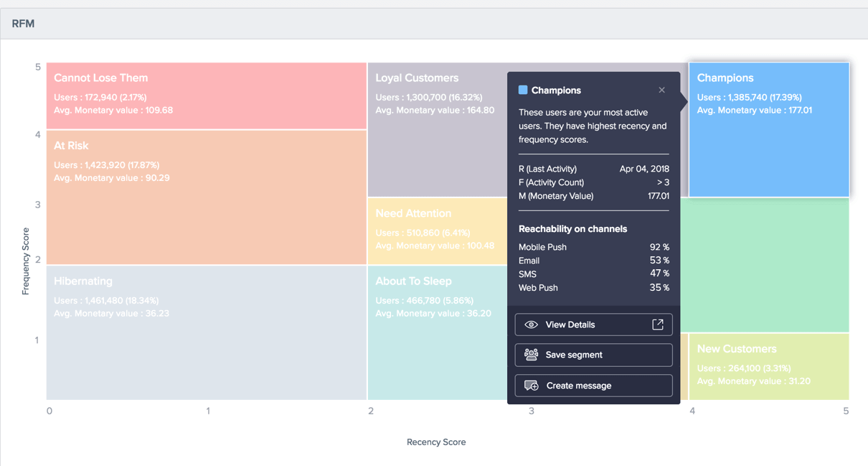Viewport: 868px width, 466px height.
Task: Open the New Customers segment
Action: tap(769, 366)
